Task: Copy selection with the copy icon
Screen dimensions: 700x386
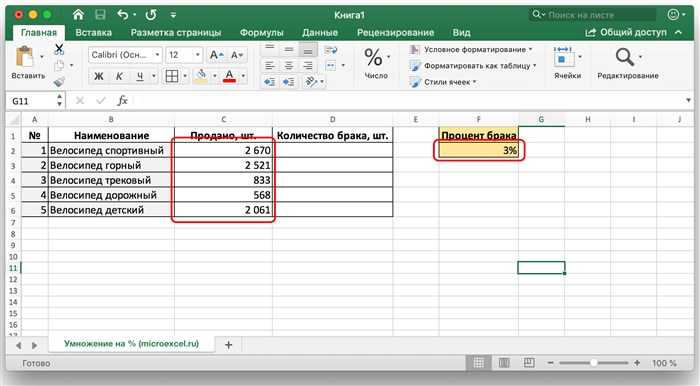Action: (59, 66)
